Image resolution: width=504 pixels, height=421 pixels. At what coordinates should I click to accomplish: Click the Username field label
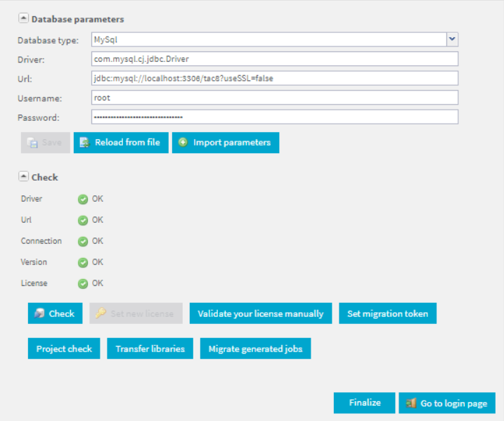click(x=40, y=98)
